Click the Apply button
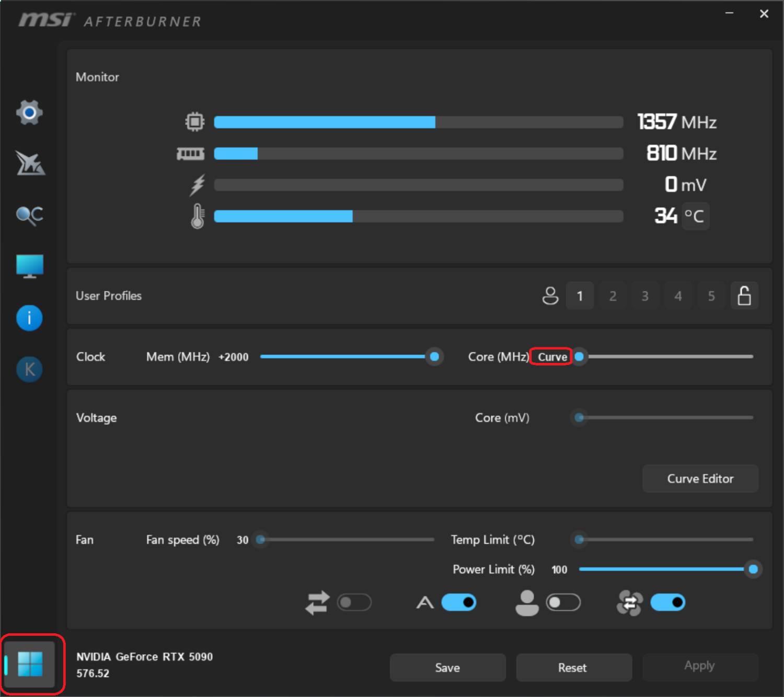Screen dimensions: 784x697 [699, 666]
